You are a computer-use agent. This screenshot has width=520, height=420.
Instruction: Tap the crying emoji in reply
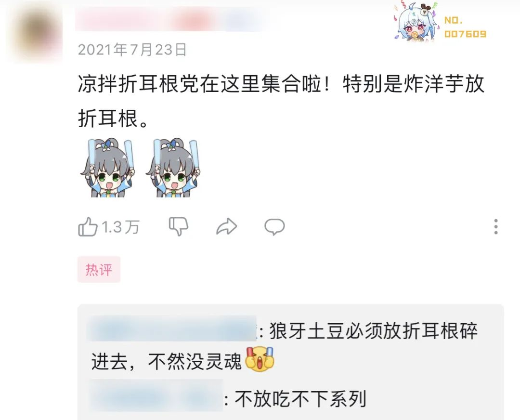260,359
